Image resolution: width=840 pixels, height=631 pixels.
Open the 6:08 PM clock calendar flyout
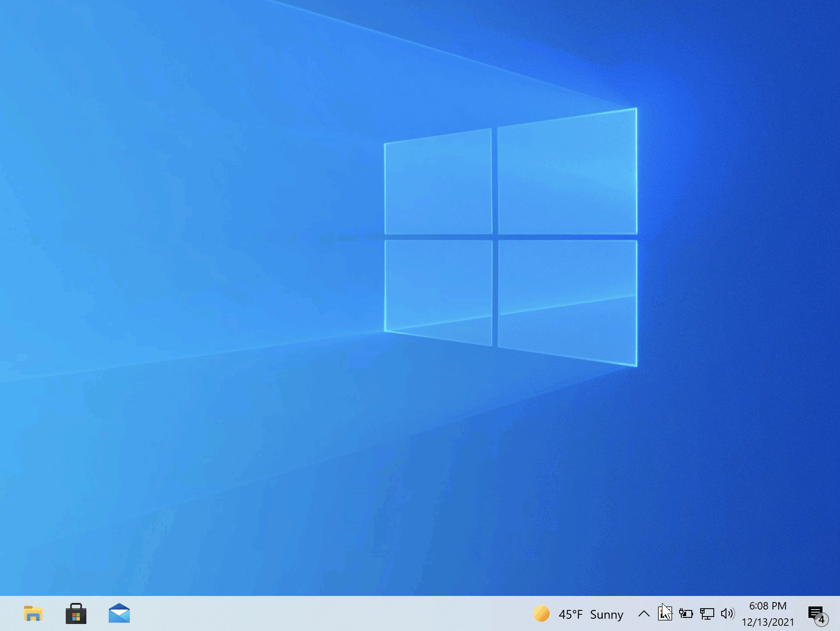tap(768, 614)
